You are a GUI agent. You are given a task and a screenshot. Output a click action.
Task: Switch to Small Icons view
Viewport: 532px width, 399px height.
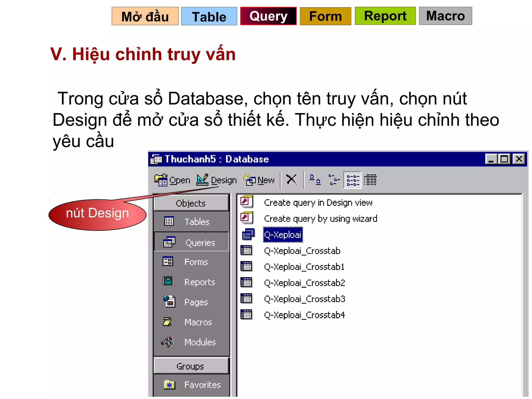click(x=334, y=179)
